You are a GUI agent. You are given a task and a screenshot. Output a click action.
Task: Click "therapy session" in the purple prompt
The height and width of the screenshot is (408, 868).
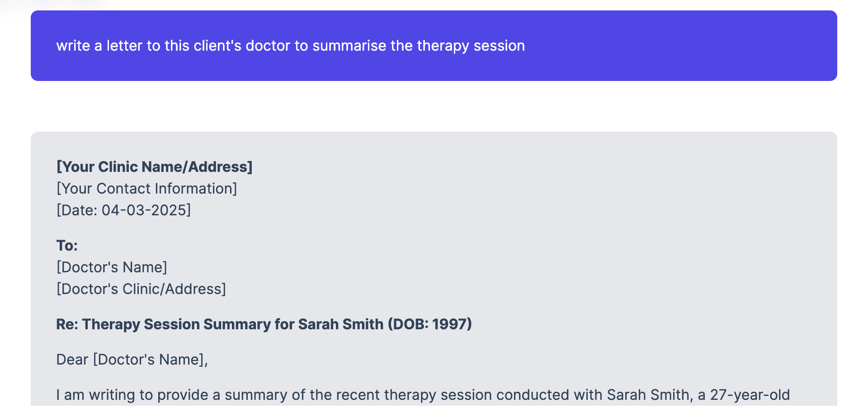click(471, 46)
